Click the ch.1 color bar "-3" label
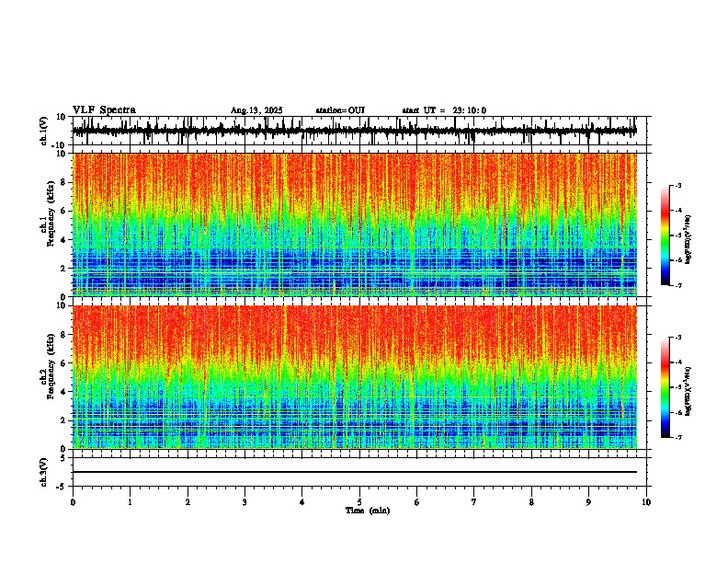The width and height of the screenshot is (728, 563). click(x=677, y=186)
